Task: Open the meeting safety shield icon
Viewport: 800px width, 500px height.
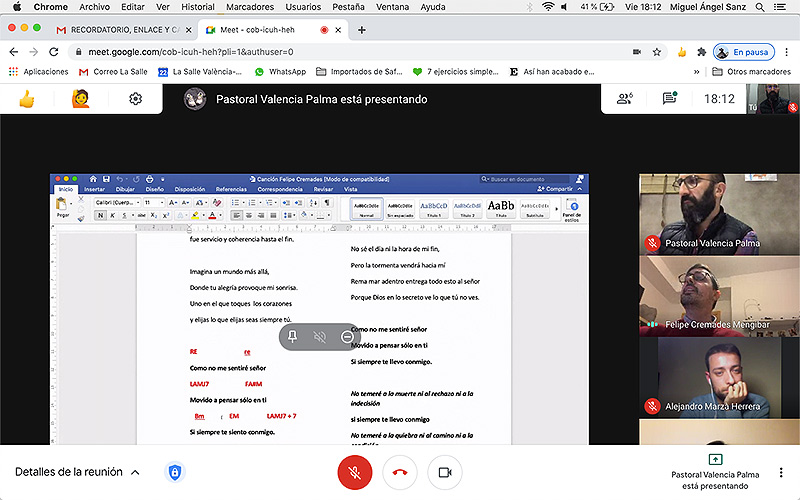Action: [174, 472]
